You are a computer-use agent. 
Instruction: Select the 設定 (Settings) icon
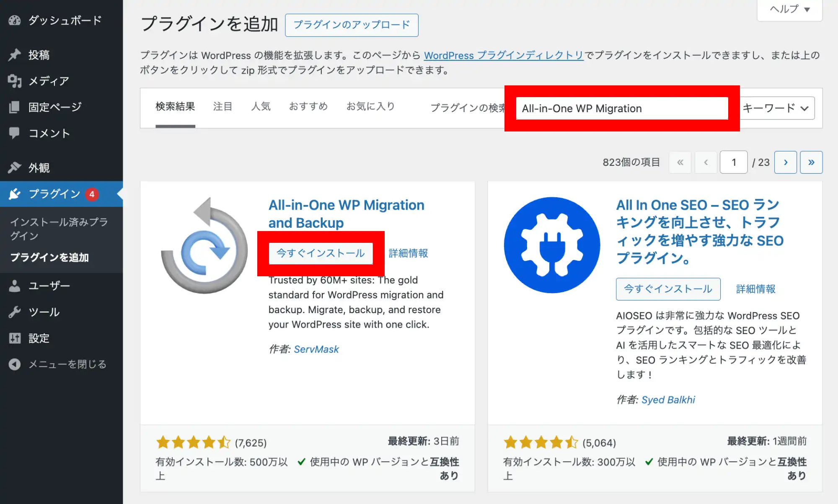coord(15,338)
